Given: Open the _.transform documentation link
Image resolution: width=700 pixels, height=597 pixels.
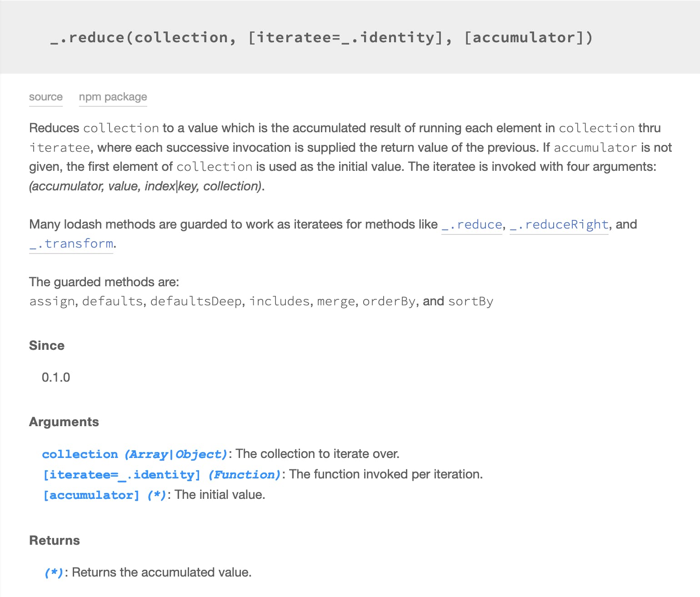Looking at the screenshot, I should [x=71, y=244].
